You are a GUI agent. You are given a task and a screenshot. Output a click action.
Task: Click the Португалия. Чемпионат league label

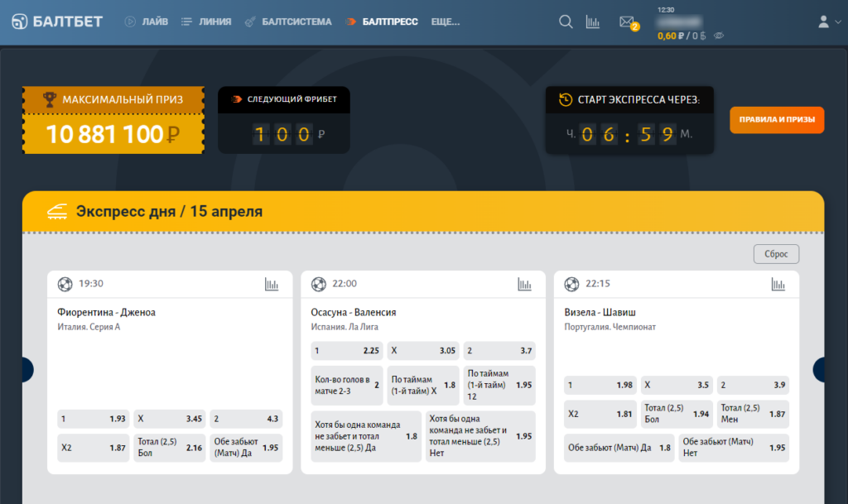pos(610,327)
